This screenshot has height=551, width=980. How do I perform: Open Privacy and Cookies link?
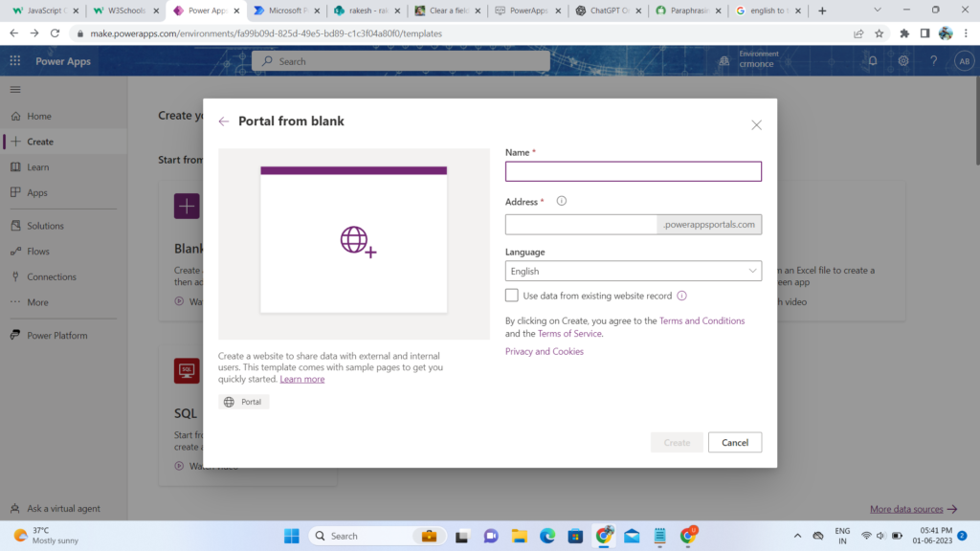[545, 351]
